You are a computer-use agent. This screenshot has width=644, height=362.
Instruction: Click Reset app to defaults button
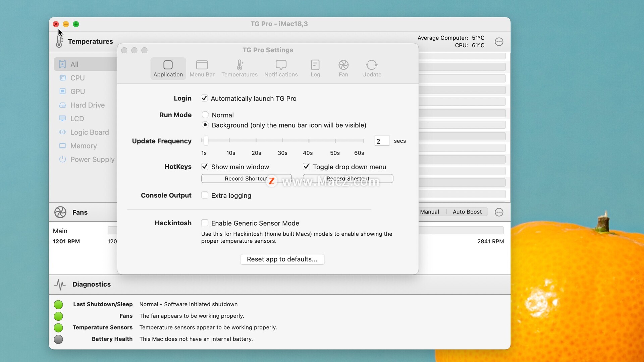point(282,259)
